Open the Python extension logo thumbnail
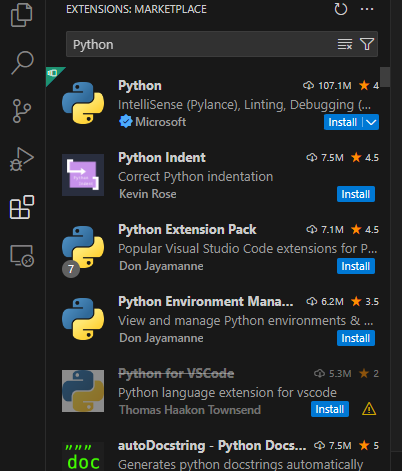Screen dimensions: 402x471 click(83, 103)
